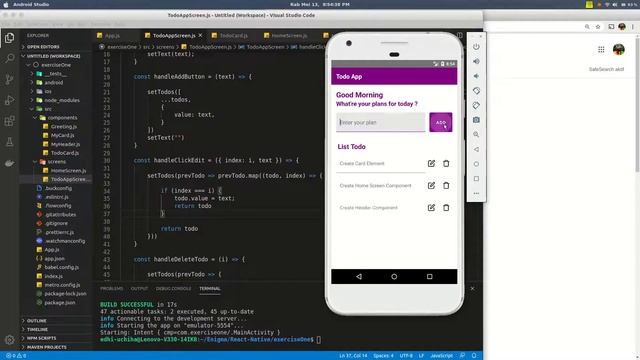Open browser profile avatar on Google page
This screenshot has height=360, width=640.
[x=619, y=49]
